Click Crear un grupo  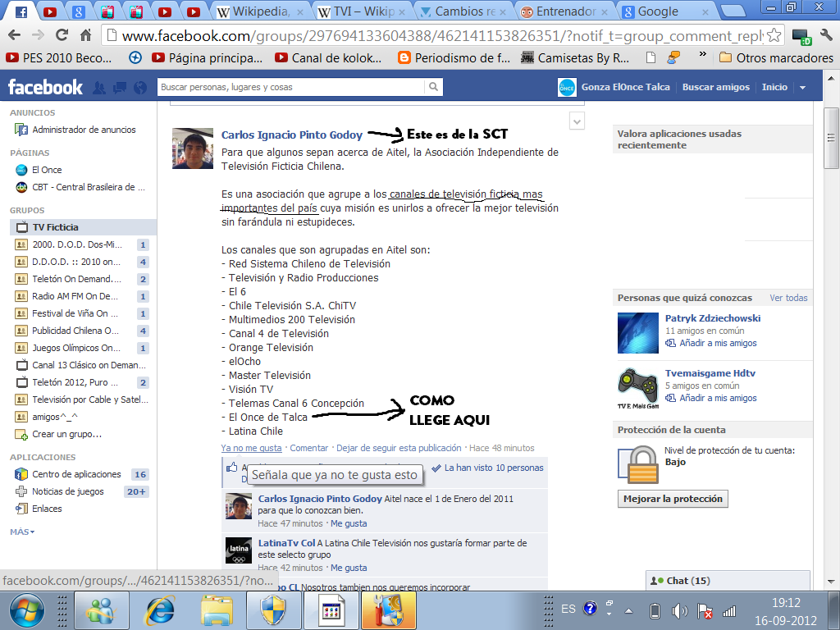(x=66, y=434)
